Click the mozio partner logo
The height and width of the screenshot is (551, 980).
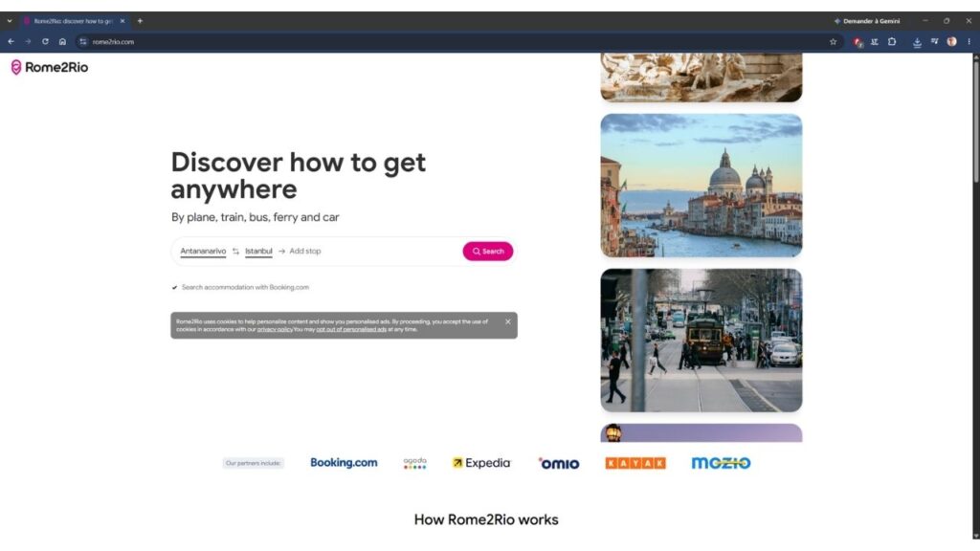pos(721,463)
